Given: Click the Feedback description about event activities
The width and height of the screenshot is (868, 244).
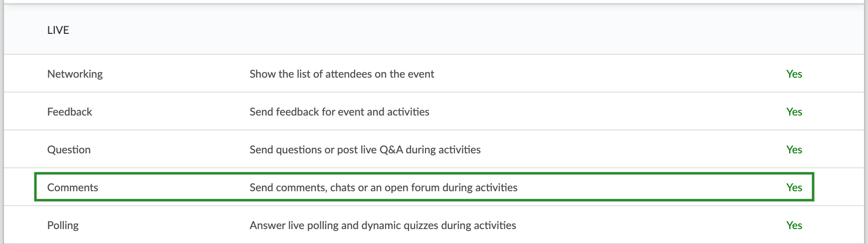Looking at the screenshot, I should click(339, 112).
